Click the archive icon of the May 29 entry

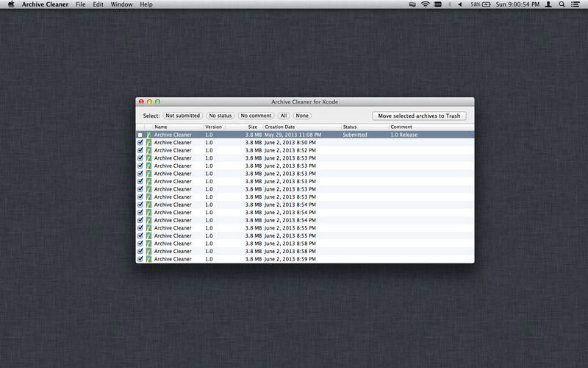tap(149, 135)
